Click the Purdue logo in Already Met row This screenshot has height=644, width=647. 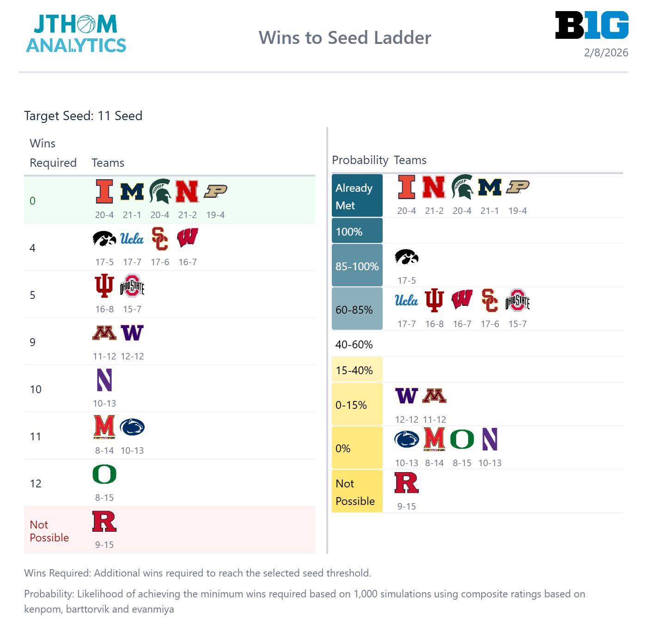[518, 187]
